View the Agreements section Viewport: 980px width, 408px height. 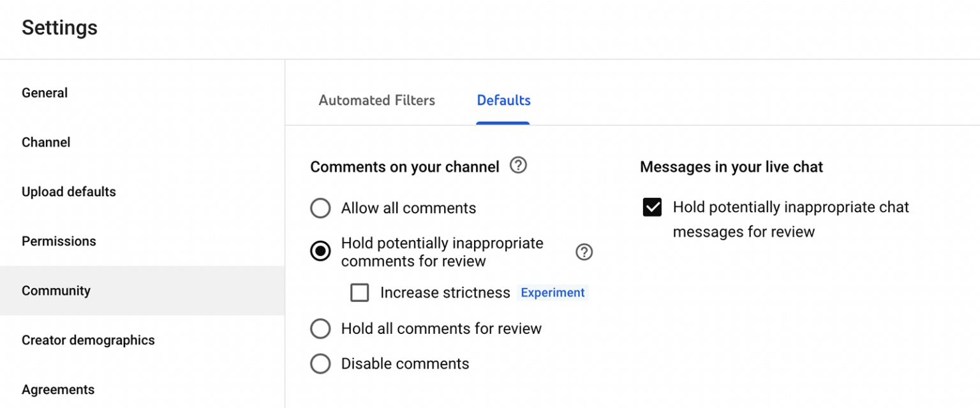pyautogui.click(x=58, y=389)
